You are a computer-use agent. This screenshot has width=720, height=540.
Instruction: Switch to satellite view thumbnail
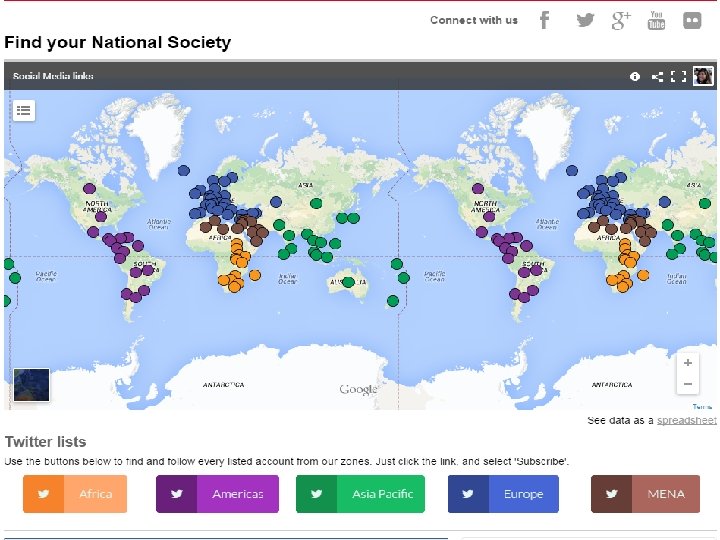pyautogui.click(x=31, y=385)
